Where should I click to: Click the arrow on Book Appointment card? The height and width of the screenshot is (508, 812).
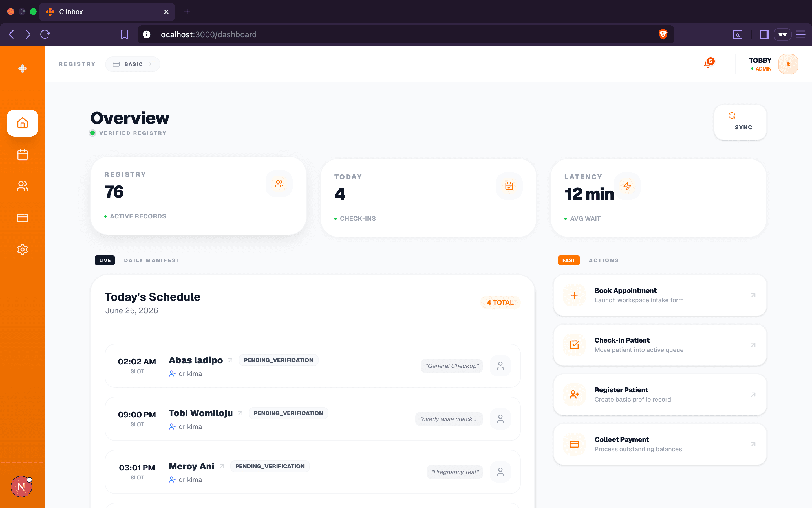[x=753, y=295]
